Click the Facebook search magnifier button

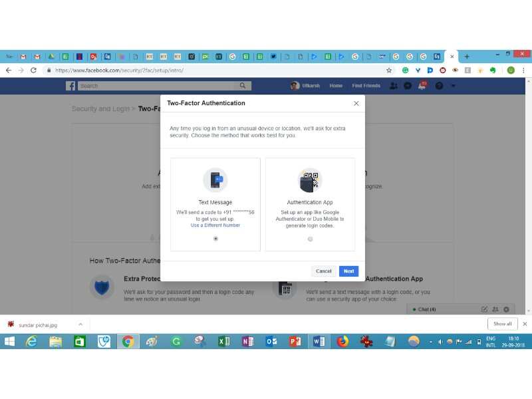pos(243,86)
